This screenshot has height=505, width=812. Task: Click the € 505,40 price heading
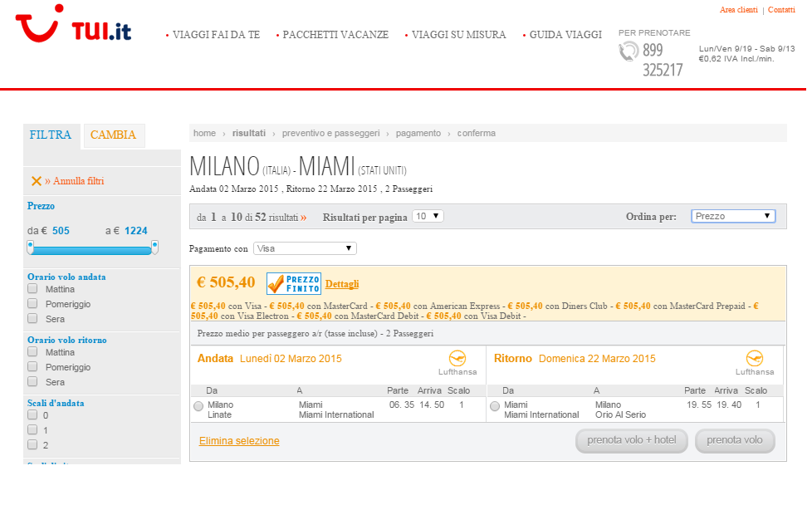pyautogui.click(x=226, y=282)
